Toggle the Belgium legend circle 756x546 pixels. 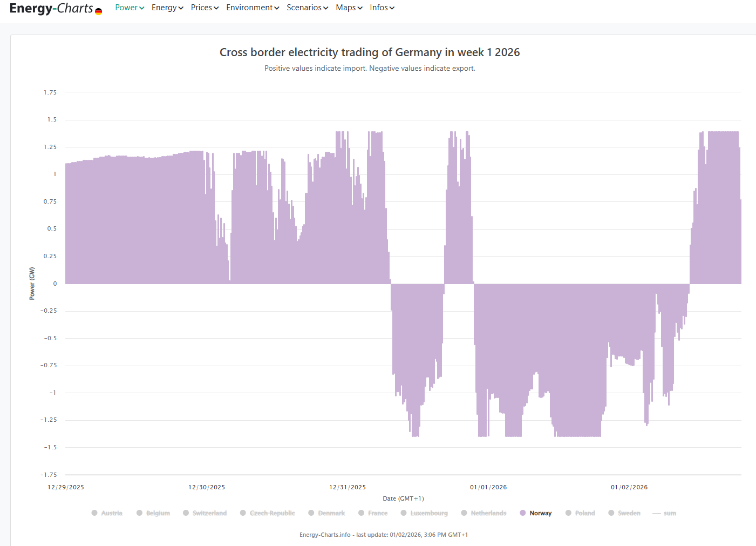click(139, 513)
